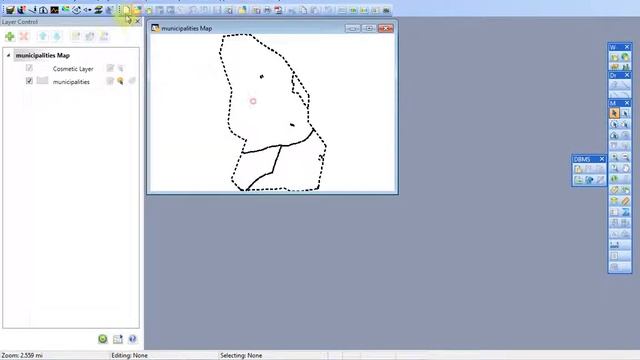Open the Layer Control help icon
The image size is (640, 360).
click(132, 339)
